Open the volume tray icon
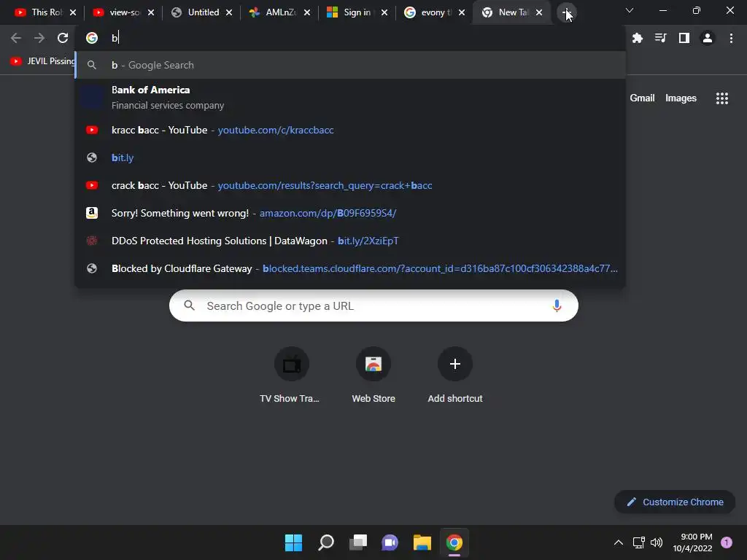This screenshot has height=560, width=747. [x=657, y=542]
